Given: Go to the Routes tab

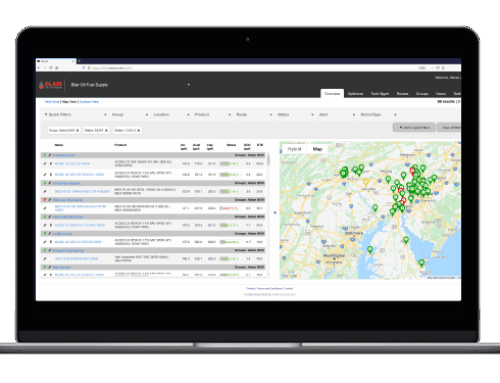Looking at the screenshot, I should [402, 94].
